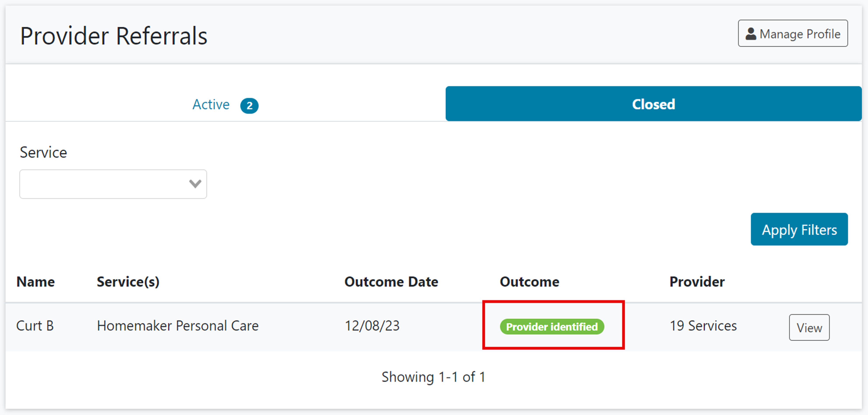Click the 19 Services provider cell
Viewport: 868px width, 415px height.
tap(703, 326)
